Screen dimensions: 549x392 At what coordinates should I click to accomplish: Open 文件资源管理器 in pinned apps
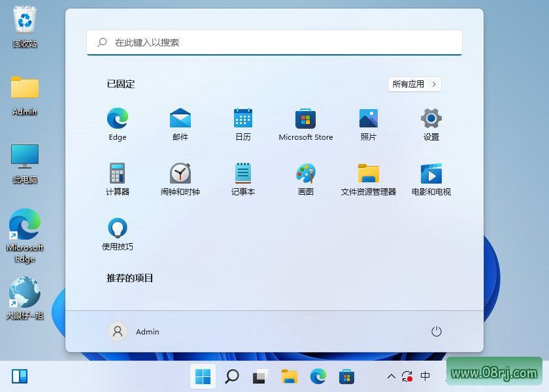(x=369, y=179)
